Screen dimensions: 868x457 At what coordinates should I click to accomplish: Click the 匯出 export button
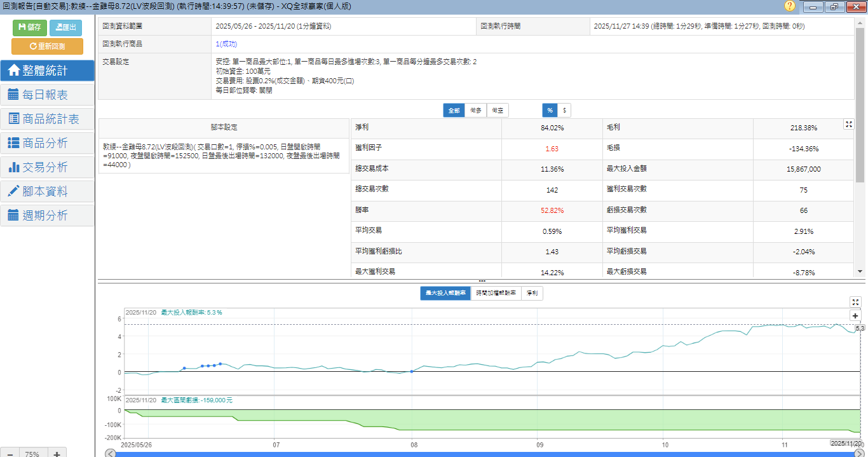(65, 27)
